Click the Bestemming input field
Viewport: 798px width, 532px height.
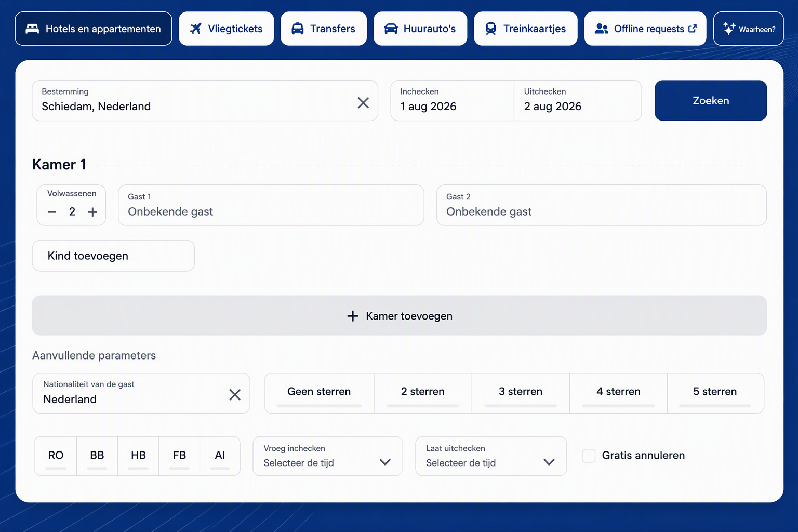pyautogui.click(x=205, y=100)
